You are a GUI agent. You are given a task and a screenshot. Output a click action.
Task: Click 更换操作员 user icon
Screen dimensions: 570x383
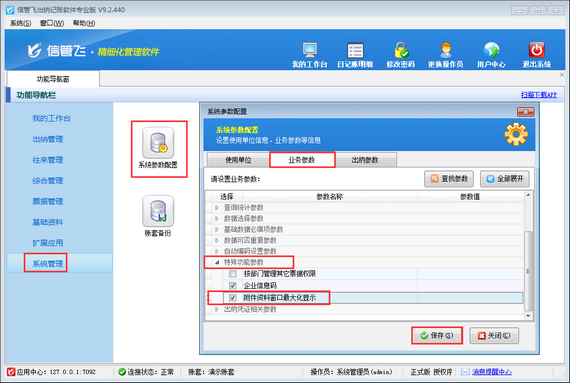446,51
